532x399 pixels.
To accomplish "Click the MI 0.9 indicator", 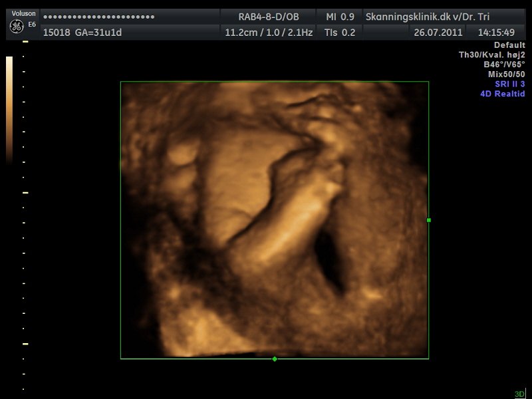I will [340, 17].
